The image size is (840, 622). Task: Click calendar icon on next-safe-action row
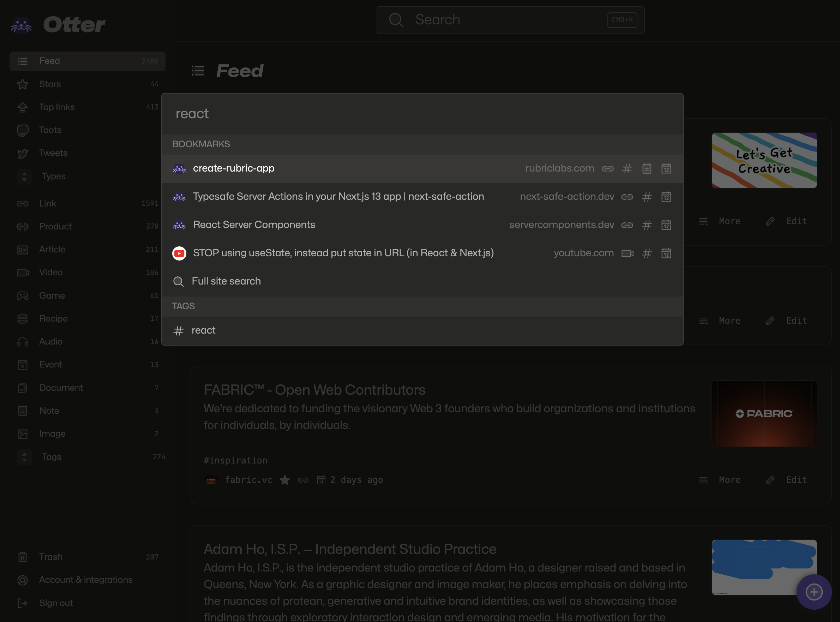666,197
